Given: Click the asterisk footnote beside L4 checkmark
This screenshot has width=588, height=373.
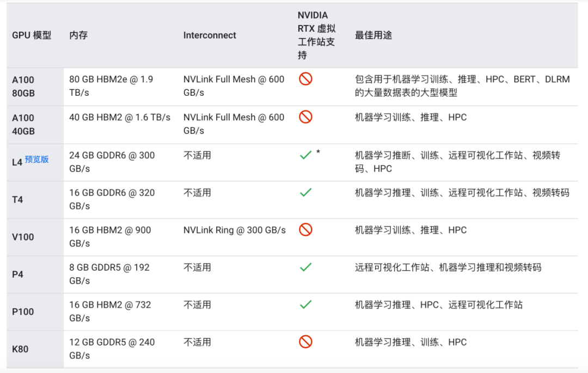Looking at the screenshot, I should 318,152.
